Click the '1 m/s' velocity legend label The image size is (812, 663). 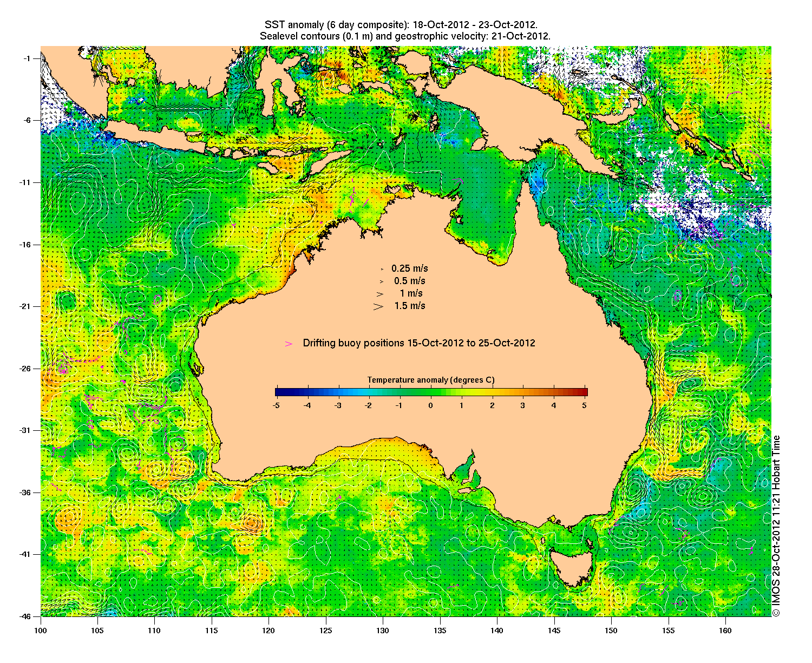pos(411,293)
